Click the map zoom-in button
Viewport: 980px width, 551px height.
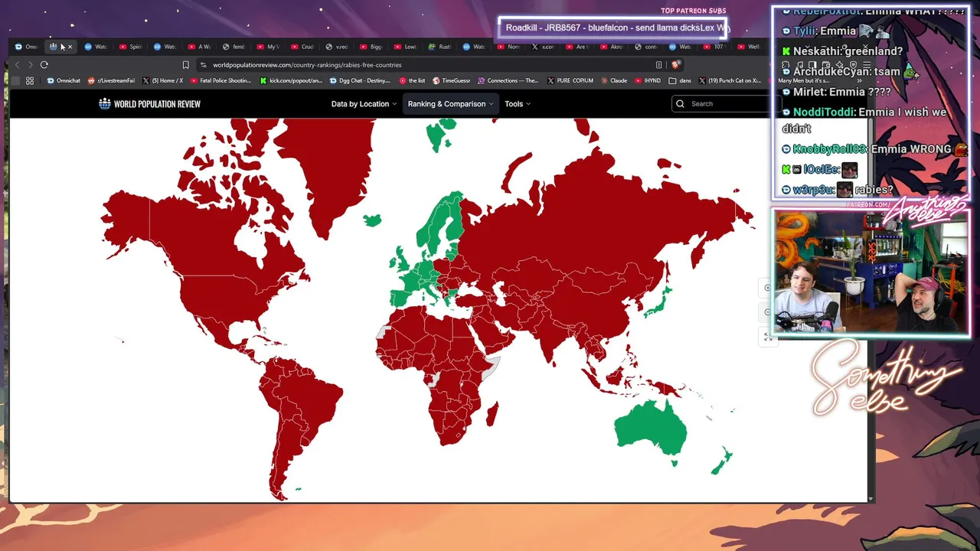click(x=767, y=288)
